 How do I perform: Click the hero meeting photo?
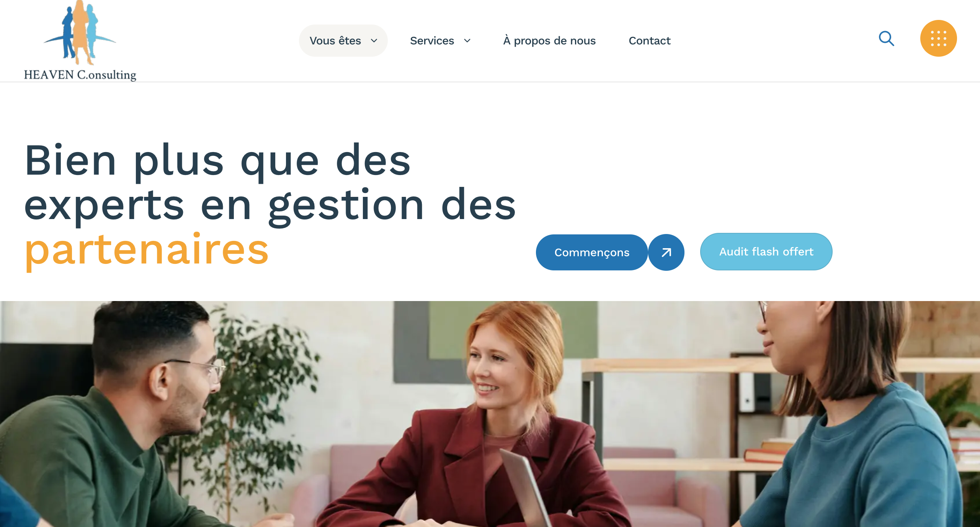490,414
